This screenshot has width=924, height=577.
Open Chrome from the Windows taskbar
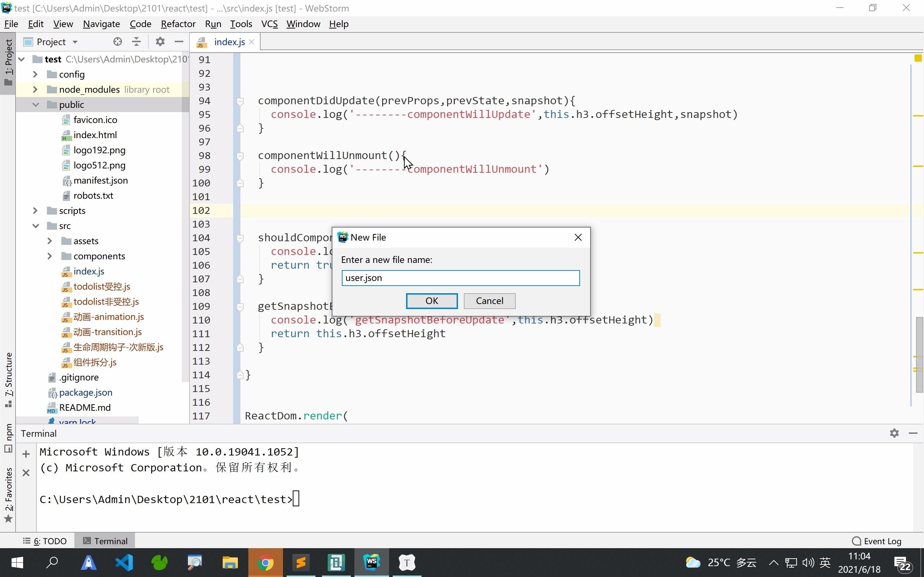coord(265,563)
